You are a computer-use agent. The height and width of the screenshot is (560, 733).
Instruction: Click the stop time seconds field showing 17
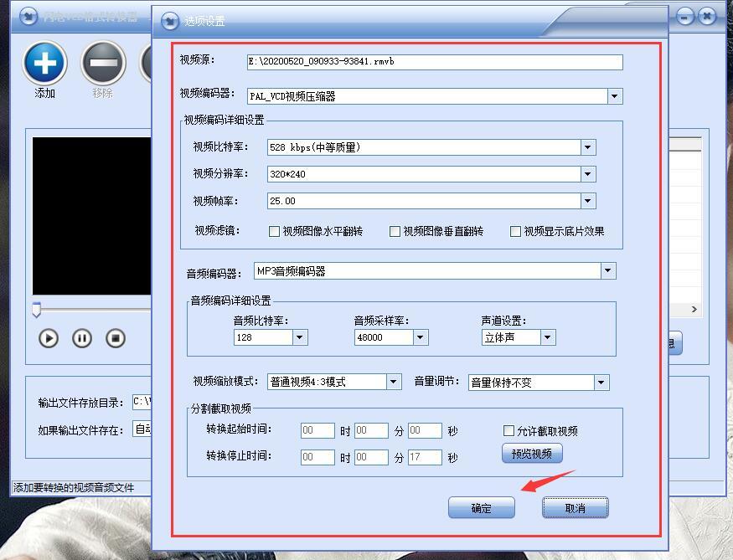pos(425,457)
